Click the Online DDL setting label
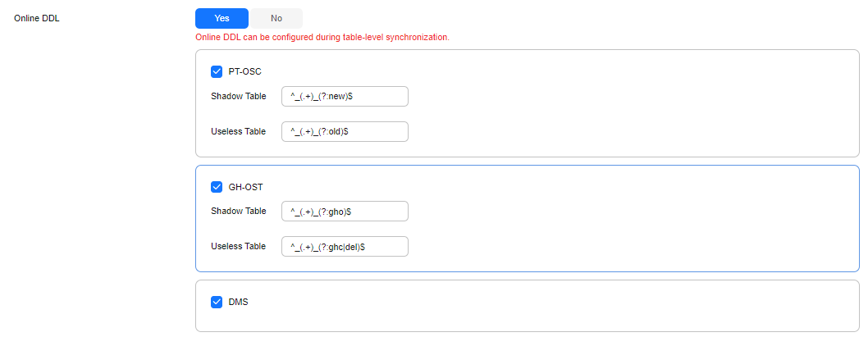Screen dimensions: 868x337 (37, 18)
